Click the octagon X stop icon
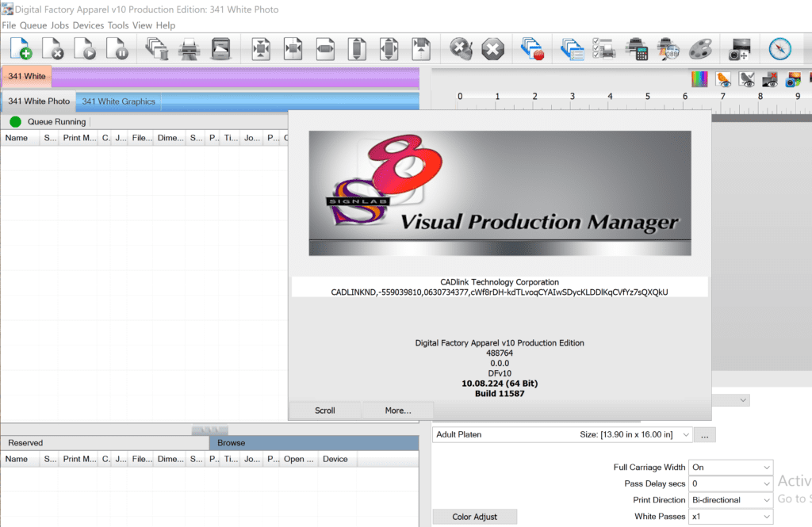Screen dimensions: 812x527 492,50
